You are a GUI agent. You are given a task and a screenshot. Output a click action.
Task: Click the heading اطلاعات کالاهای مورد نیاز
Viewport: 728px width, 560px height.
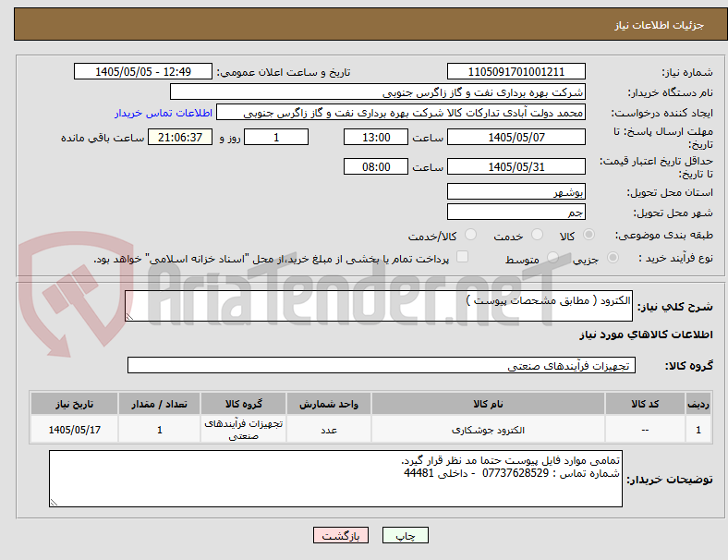[x=646, y=335]
